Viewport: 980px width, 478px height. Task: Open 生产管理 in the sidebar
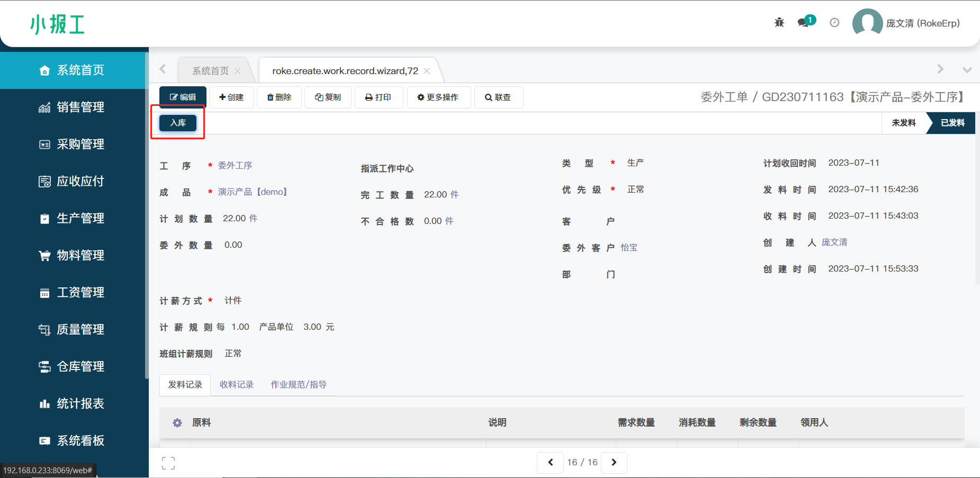(x=80, y=218)
